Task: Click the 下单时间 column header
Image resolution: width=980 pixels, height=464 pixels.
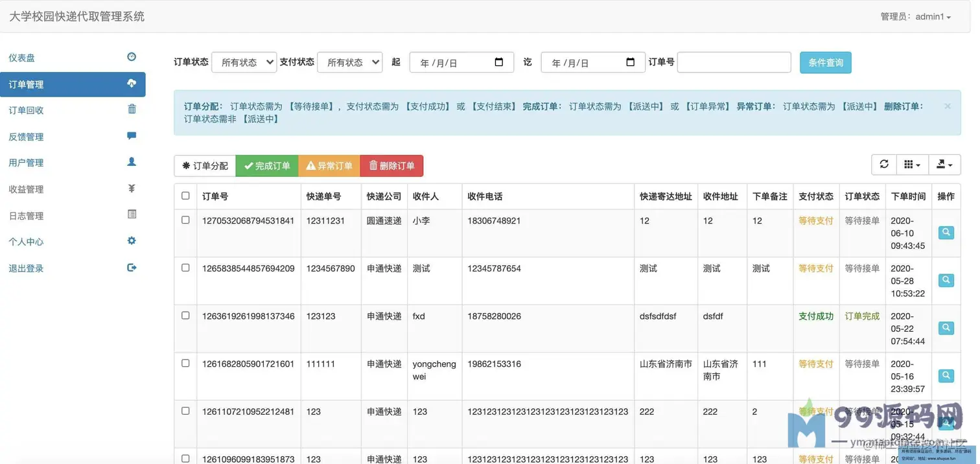Action: (908, 196)
